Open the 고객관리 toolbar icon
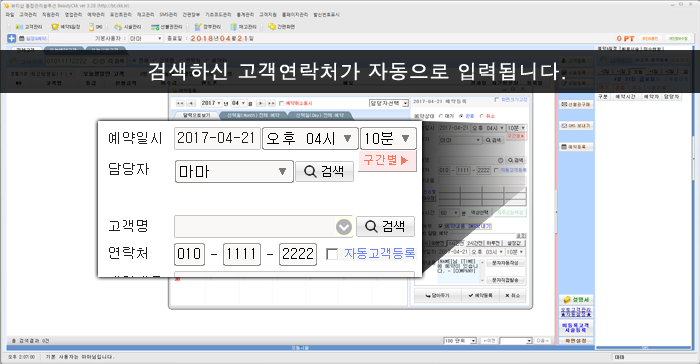 [x=19, y=27]
